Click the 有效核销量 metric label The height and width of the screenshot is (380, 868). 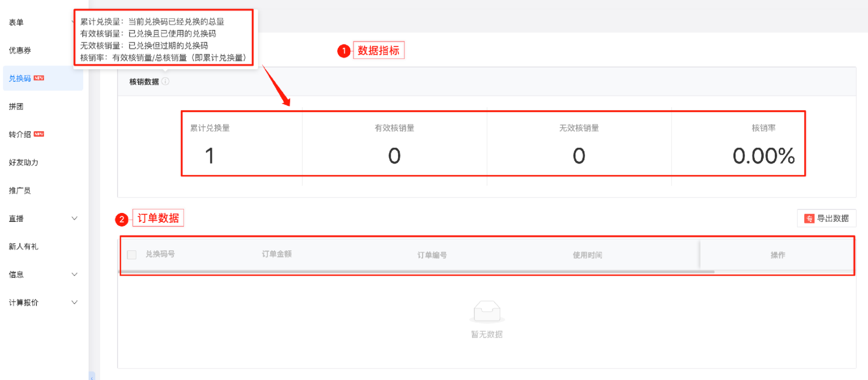[x=394, y=128]
